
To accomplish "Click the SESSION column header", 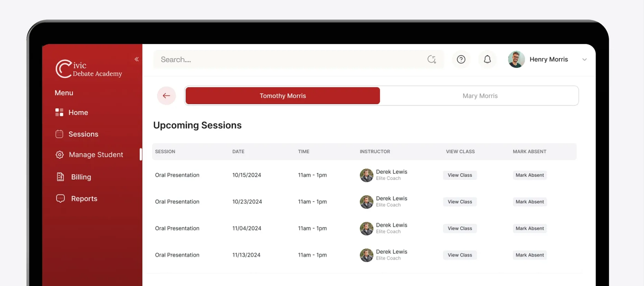I will (x=165, y=151).
